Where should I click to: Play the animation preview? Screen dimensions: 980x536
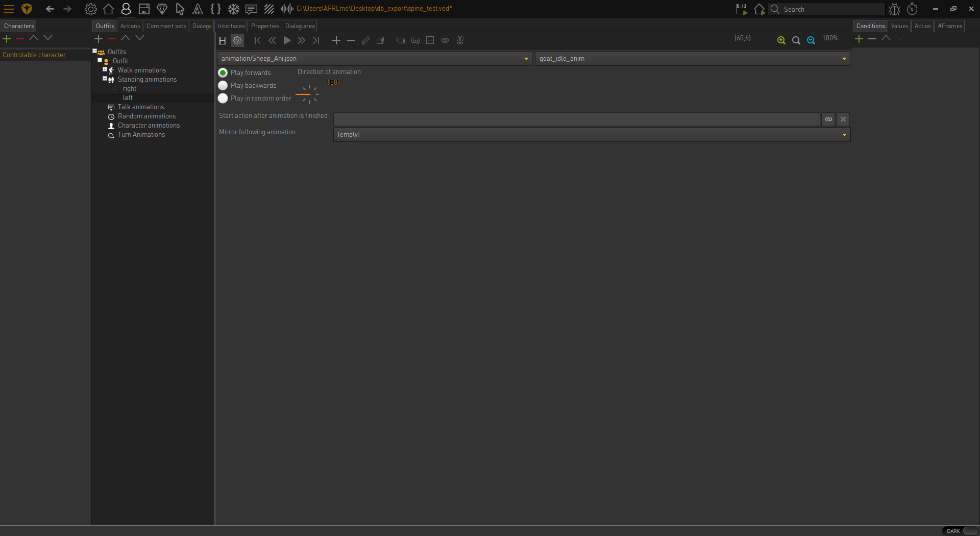[x=287, y=40]
